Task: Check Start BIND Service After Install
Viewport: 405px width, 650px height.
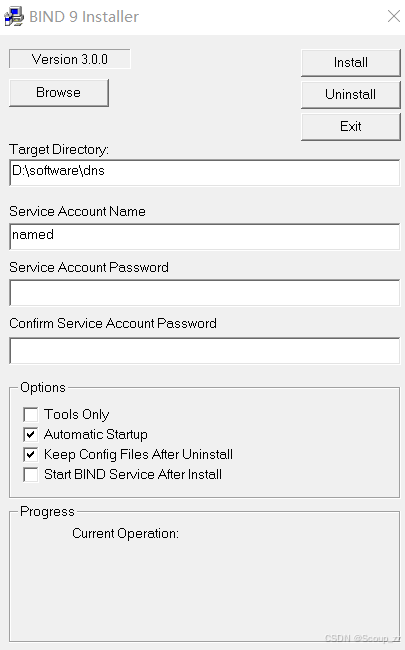Action: pyautogui.click(x=31, y=474)
